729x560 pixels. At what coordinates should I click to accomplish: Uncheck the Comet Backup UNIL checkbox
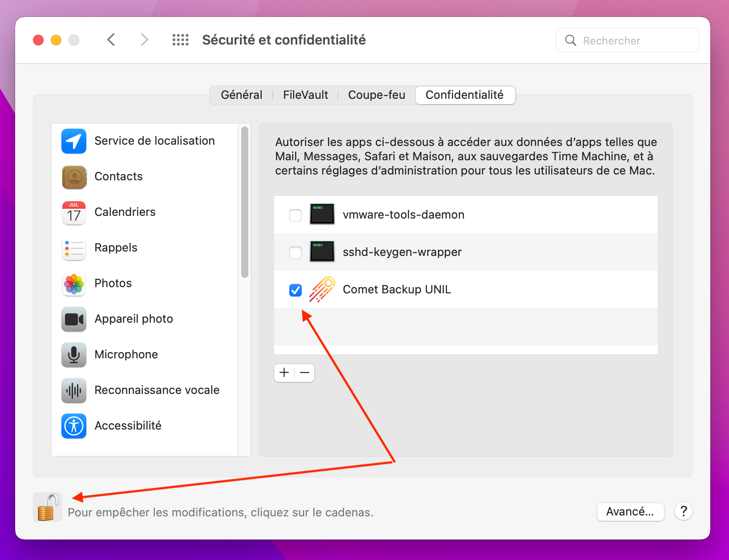[296, 290]
